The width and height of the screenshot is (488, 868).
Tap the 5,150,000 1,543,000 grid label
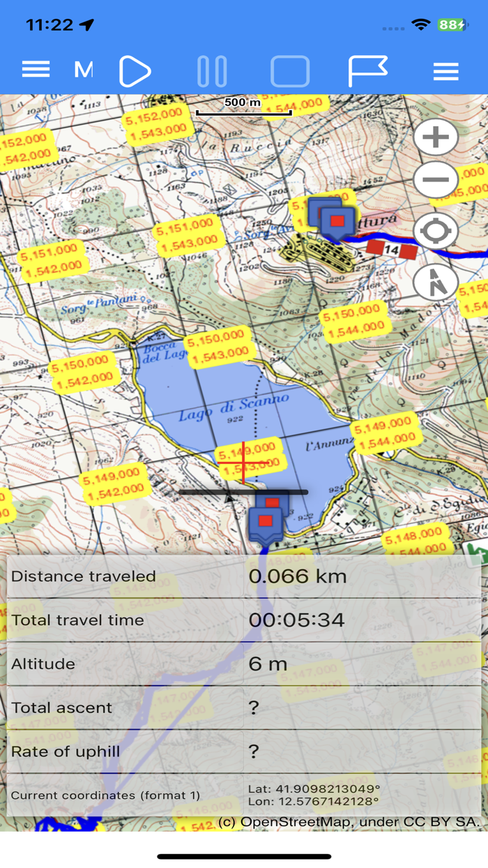(219, 347)
